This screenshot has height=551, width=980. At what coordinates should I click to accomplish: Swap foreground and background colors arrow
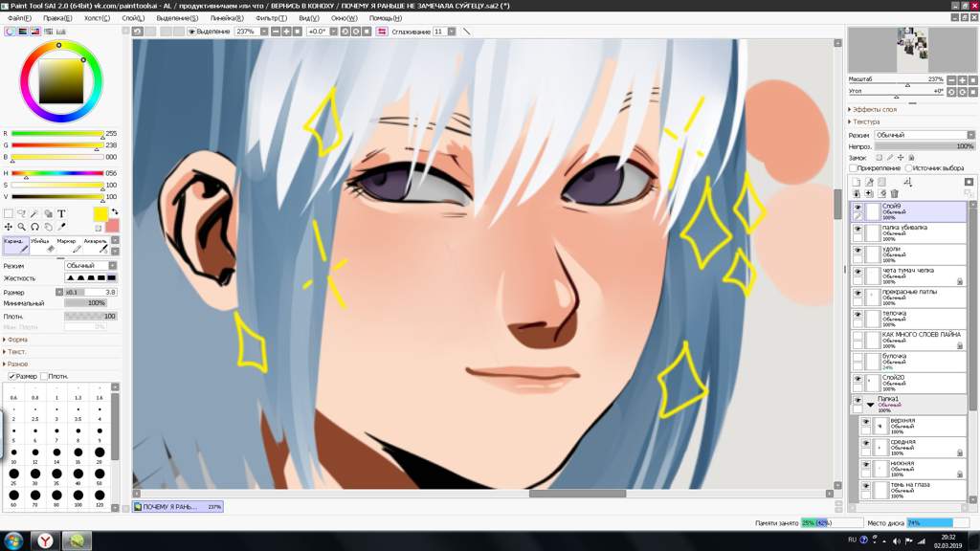click(115, 211)
